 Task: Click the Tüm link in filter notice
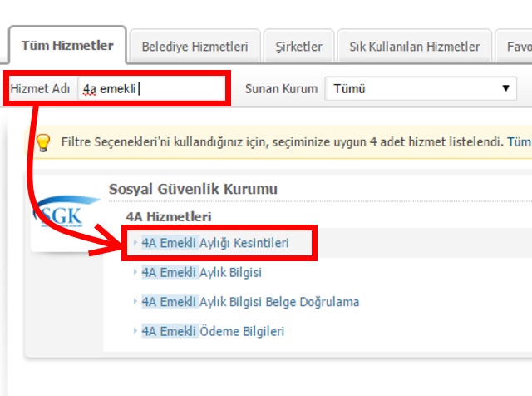pos(520,142)
